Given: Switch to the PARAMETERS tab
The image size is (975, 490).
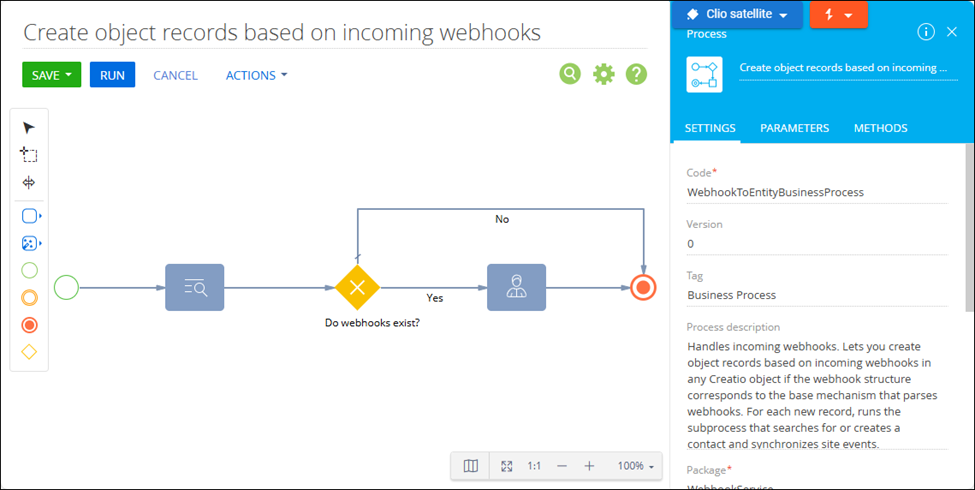Looking at the screenshot, I should [794, 128].
